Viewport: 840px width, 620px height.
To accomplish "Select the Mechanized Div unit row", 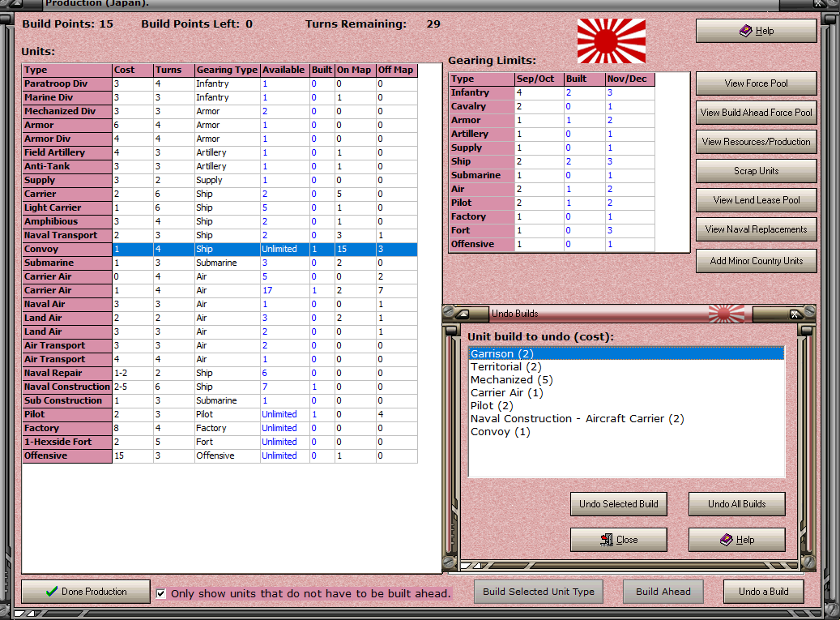I will pyautogui.click(x=220, y=112).
